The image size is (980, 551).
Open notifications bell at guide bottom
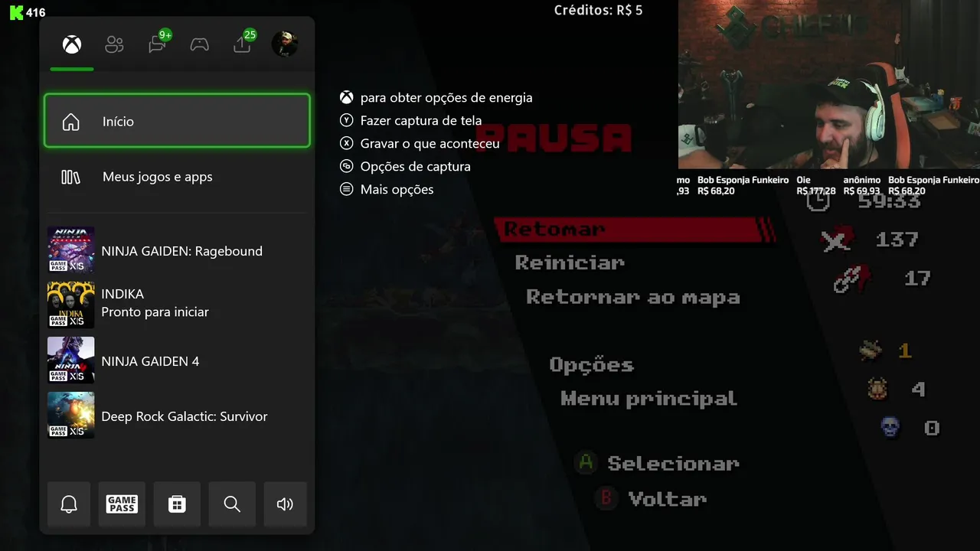pos(69,504)
